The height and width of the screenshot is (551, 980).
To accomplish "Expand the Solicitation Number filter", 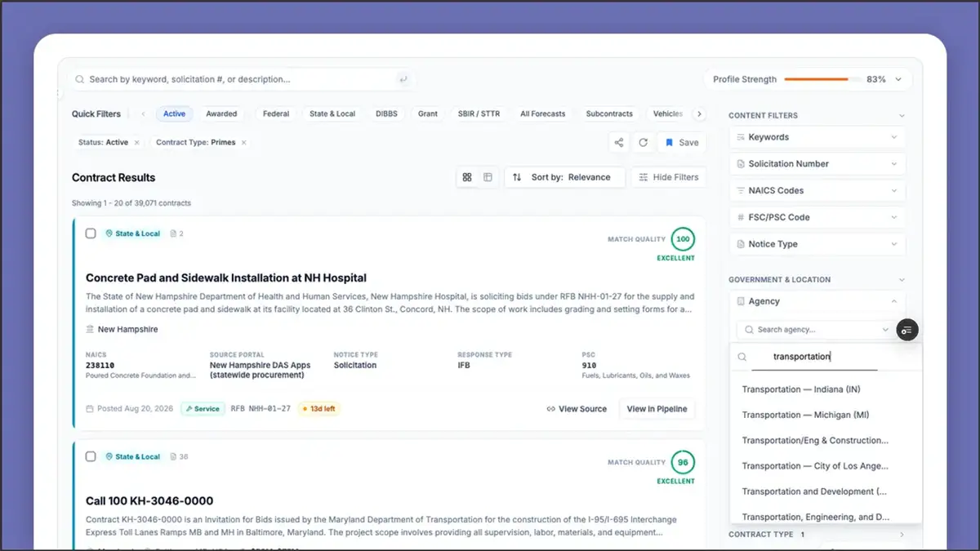I will [x=894, y=164].
